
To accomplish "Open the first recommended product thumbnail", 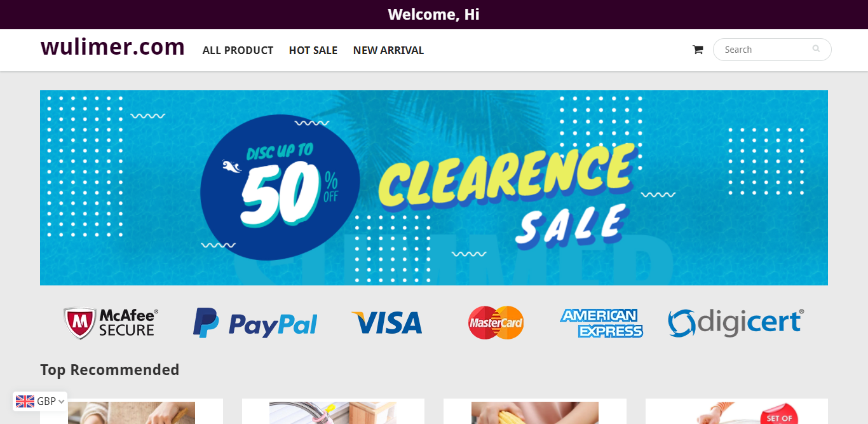I will (132, 413).
